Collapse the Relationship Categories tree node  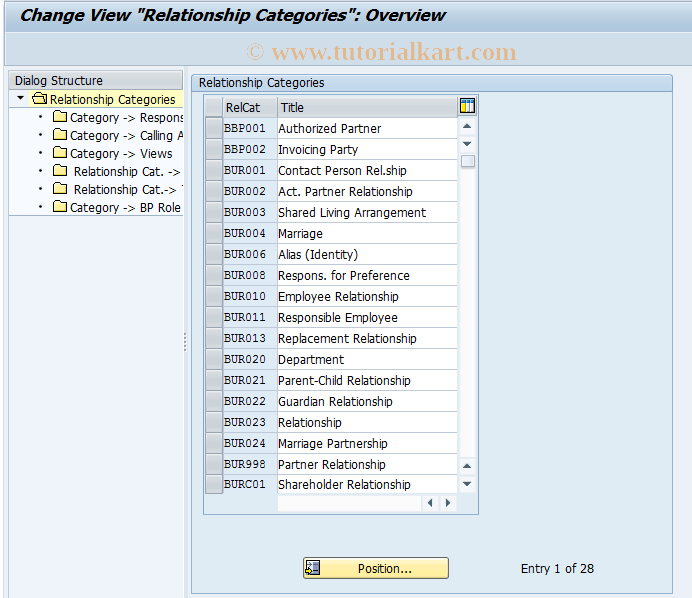(x=20, y=98)
